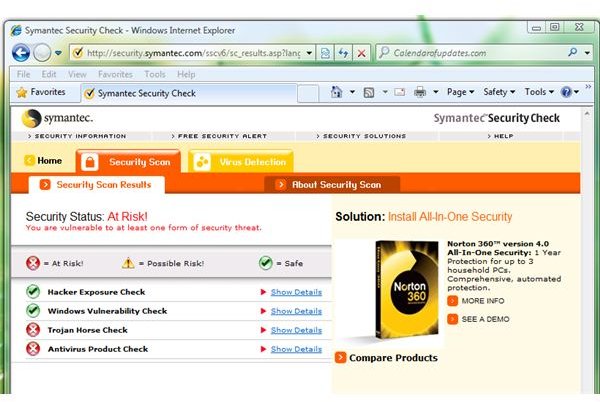Expand the command bar overflow chevron
This screenshot has width=600, height=402.
(x=588, y=87)
